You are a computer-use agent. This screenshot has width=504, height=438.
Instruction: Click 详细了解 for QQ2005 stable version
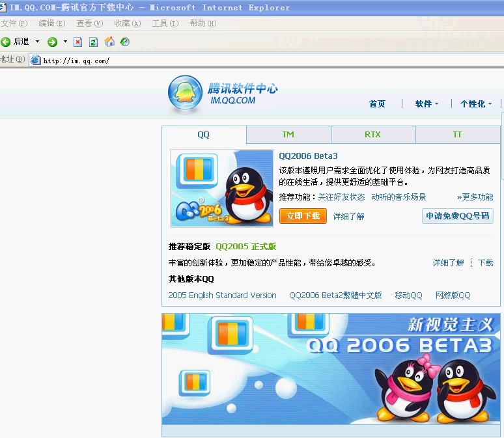point(449,263)
